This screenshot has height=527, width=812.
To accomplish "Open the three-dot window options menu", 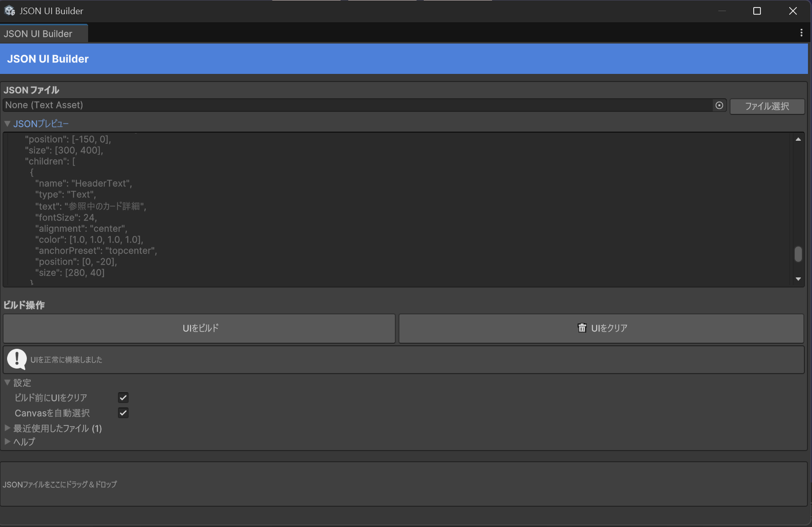I will (x=801, y=33).
